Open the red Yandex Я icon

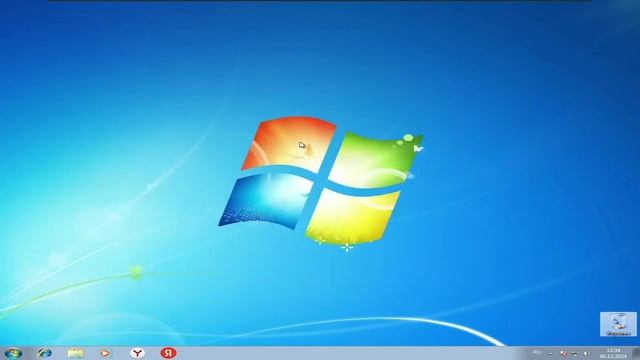click(x=168, y=353)
